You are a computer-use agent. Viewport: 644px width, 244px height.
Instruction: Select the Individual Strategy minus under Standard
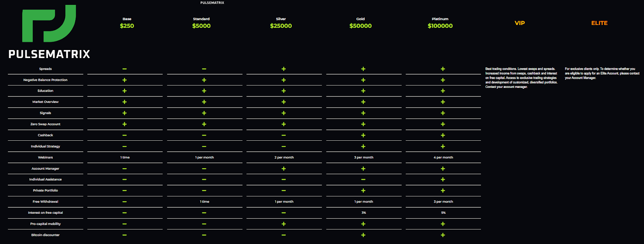click(204, 146)
